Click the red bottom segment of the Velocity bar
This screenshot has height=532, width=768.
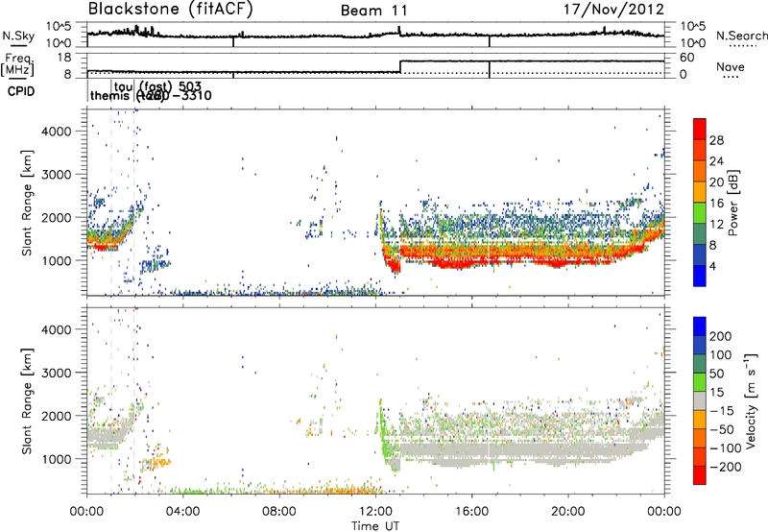pyautogui.click(x=700, y=475)
